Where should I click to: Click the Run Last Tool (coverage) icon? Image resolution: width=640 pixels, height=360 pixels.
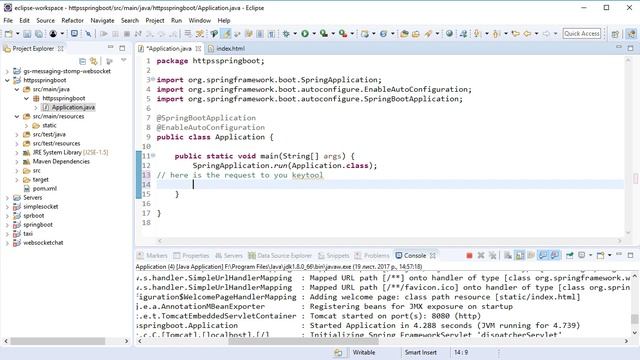tap(324, 34)
